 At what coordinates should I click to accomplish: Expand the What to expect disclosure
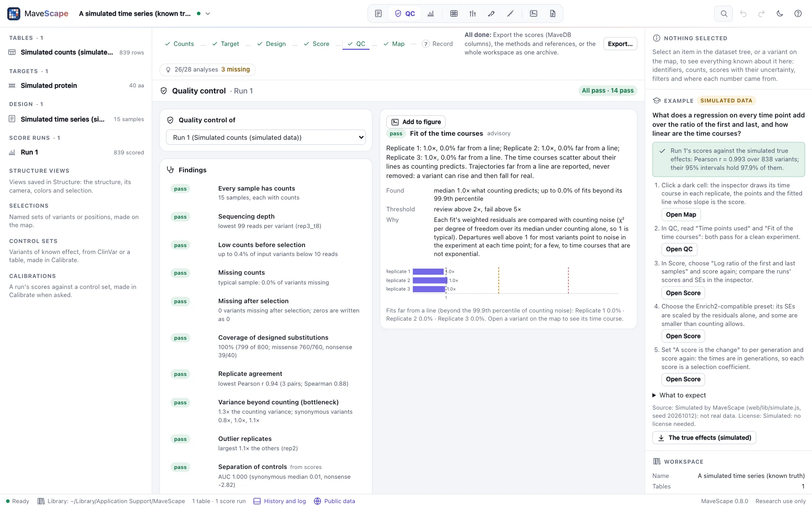pyautogui.click(x=679, y=395)
